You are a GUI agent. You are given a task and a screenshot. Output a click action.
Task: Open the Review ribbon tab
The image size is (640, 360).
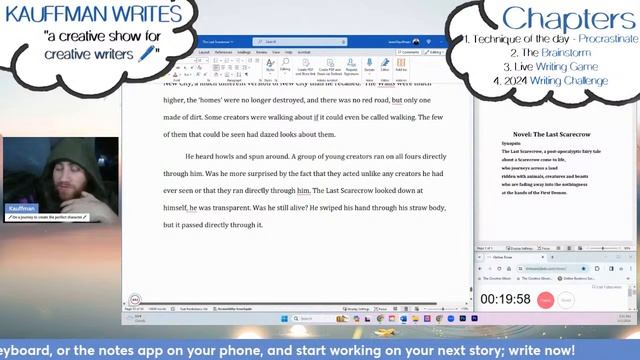tap(261, 52)
